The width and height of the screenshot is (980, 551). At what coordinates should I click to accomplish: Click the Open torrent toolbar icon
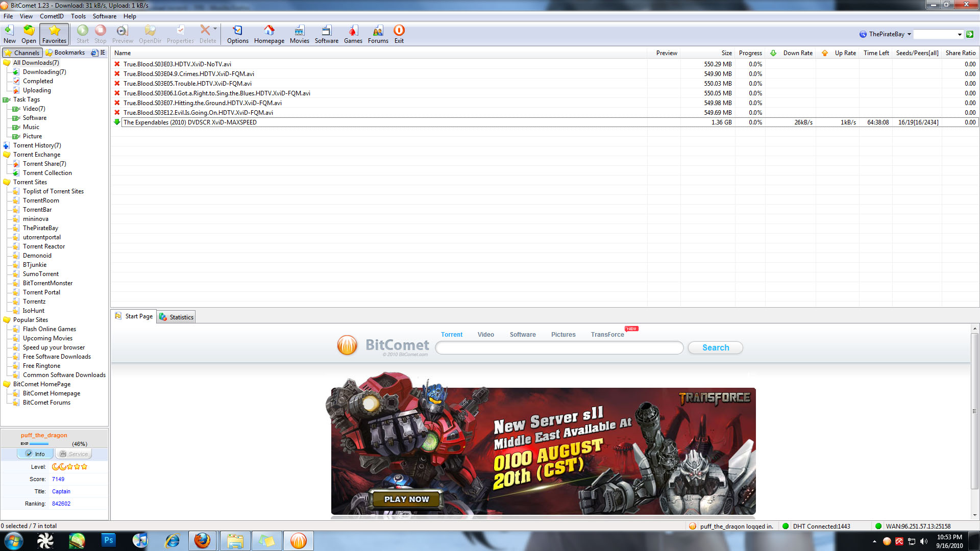click(29, 34)
